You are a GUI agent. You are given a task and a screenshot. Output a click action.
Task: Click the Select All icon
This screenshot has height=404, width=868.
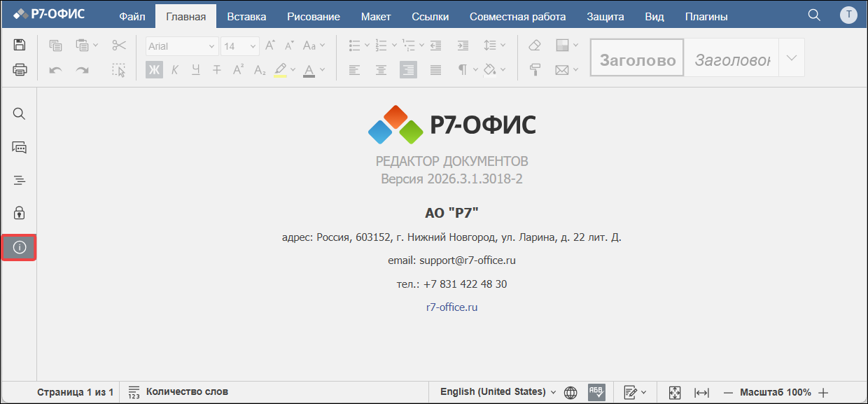click(x=119, y=69)
